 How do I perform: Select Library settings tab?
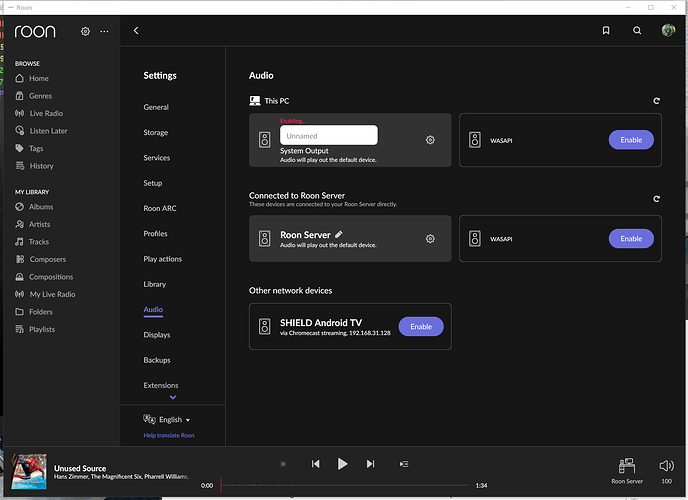pos(154,284)
